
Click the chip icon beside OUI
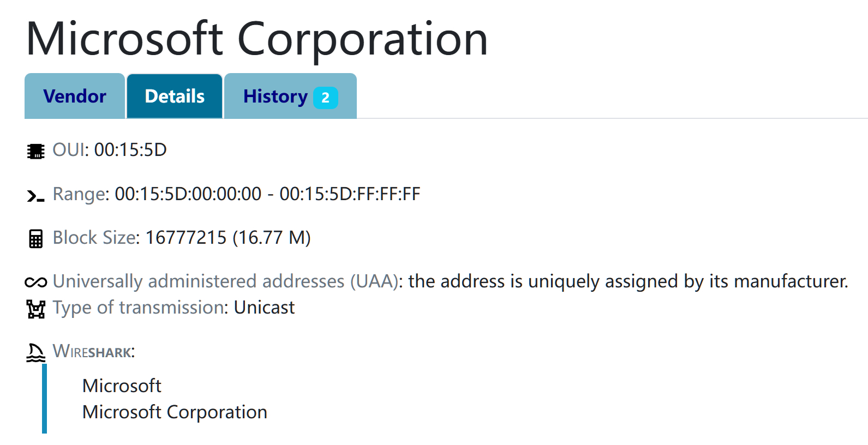point(36,151)
